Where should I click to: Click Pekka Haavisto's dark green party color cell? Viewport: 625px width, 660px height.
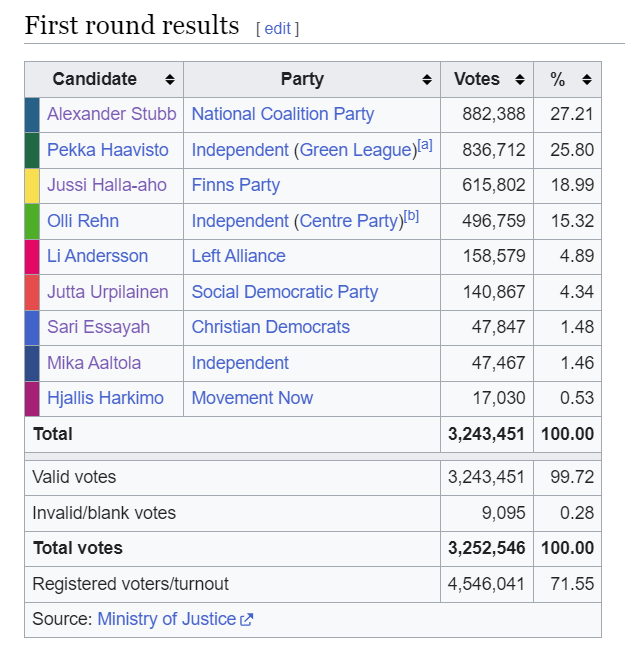(32, 150)
